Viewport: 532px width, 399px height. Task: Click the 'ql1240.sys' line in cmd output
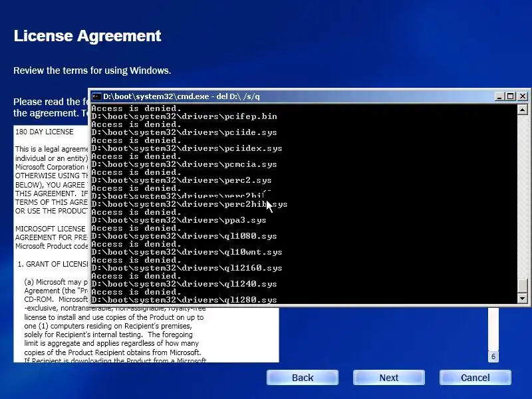point(184,284)
